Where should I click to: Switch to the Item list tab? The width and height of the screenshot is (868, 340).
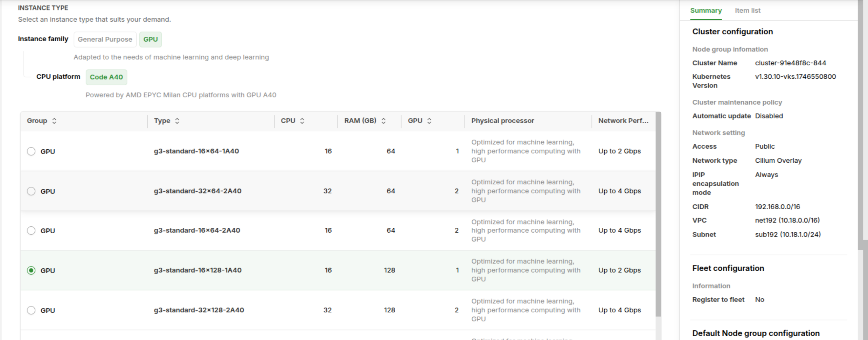pos(747,10)
